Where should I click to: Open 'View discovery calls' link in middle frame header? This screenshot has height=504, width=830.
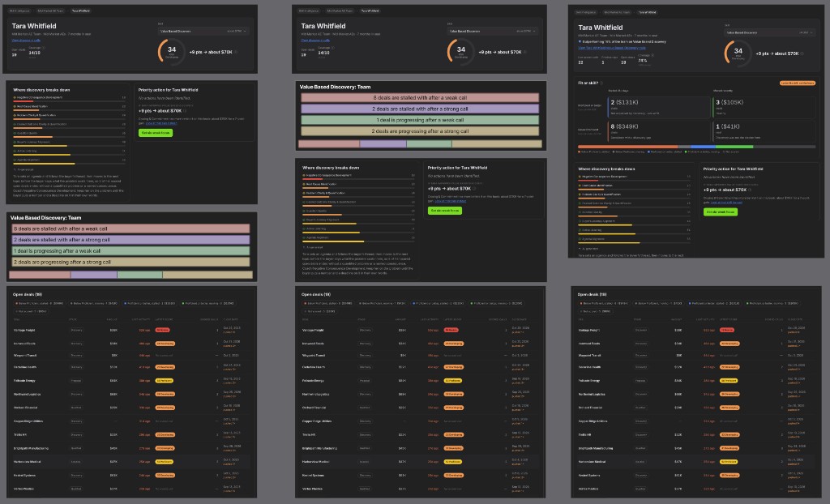(x=315, y=41)
